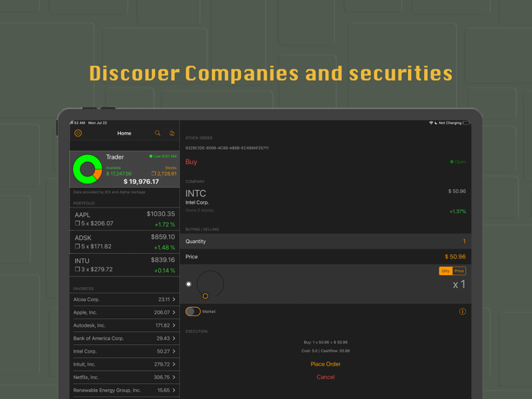Tap the stocks icon beside 2,728.61
The height and width of the screenshot is (399, 532).
point(154,173)
